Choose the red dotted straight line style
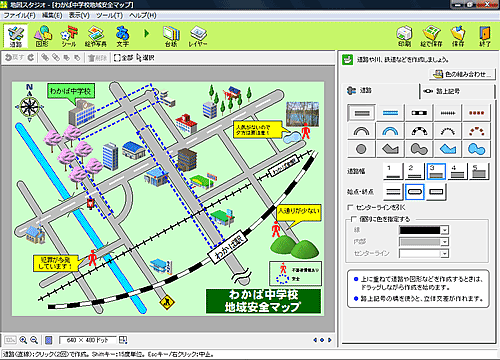Screen dimensions: 500x360 click(476, 113)
